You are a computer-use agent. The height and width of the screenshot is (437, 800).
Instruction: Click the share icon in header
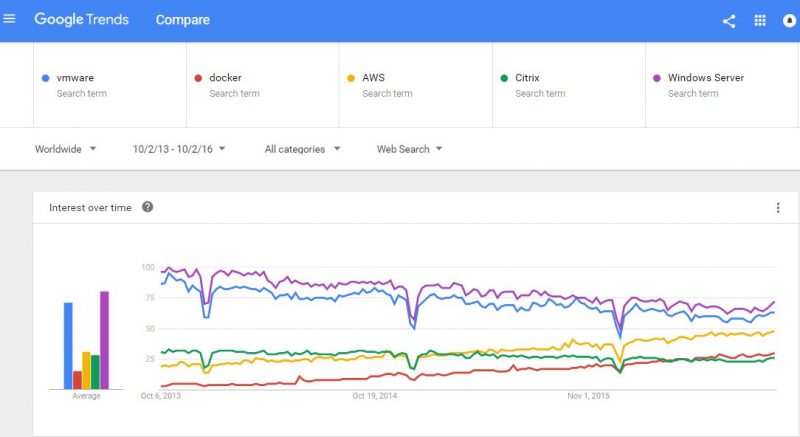point(729,21)
